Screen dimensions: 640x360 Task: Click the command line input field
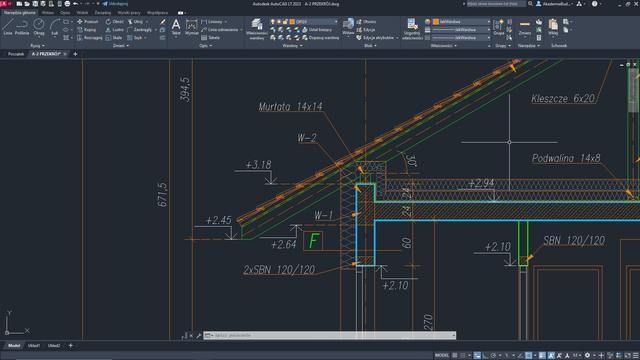[x=329, y=336]
